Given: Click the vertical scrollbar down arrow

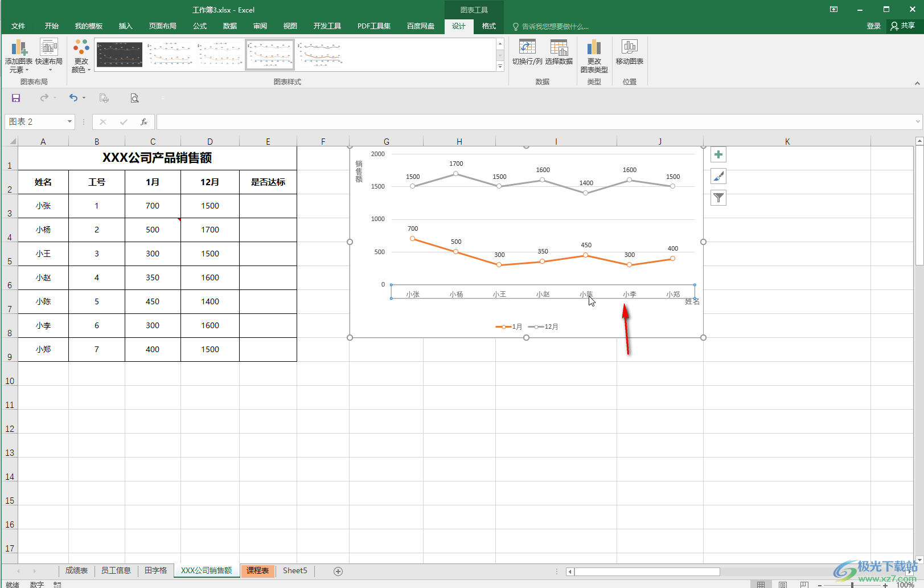Looking at the screenshot, I should point(919,560).
